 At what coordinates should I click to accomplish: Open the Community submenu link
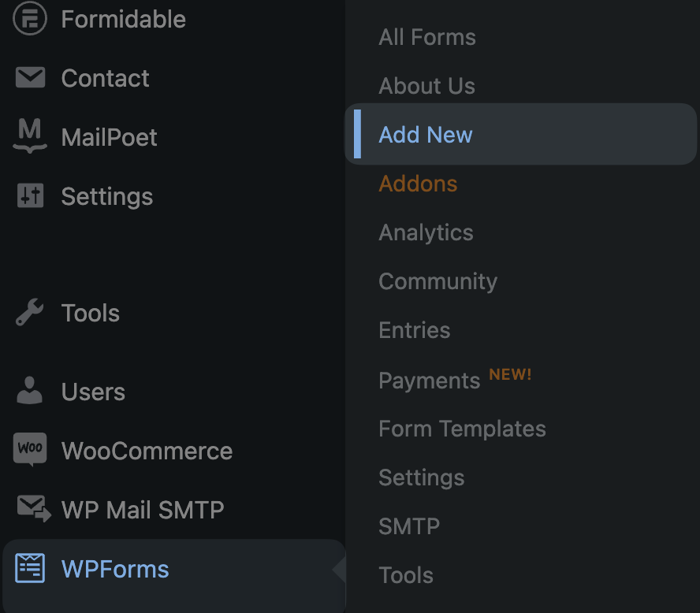[x=438, y=281]
